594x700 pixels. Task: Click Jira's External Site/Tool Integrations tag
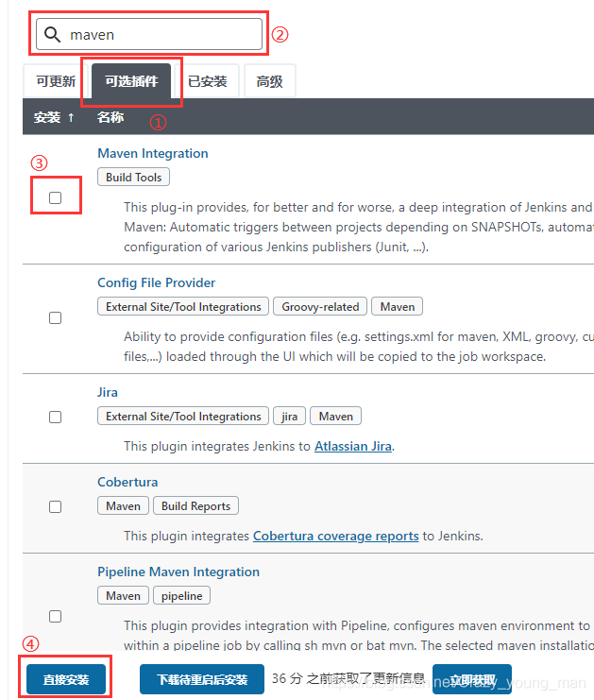click(x=183, y=417)
